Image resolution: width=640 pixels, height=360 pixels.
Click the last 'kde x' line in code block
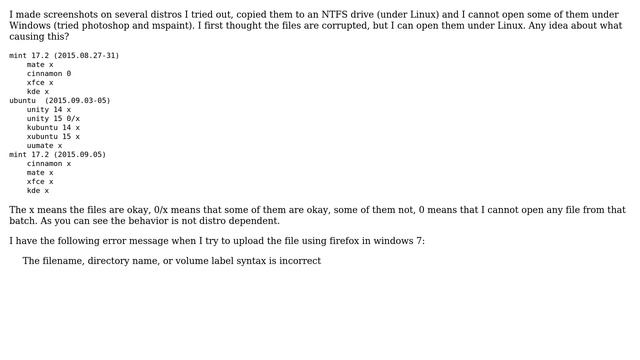(38, 191)
